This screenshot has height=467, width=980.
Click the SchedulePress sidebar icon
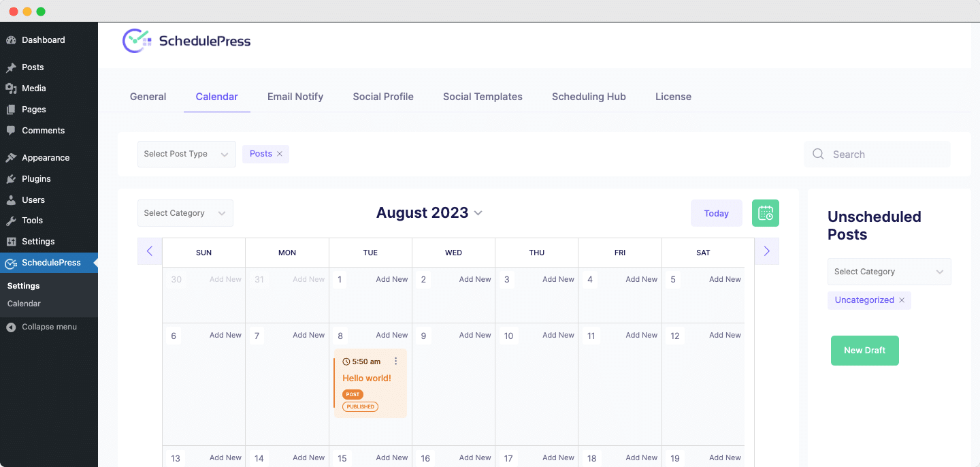[11, 263]
